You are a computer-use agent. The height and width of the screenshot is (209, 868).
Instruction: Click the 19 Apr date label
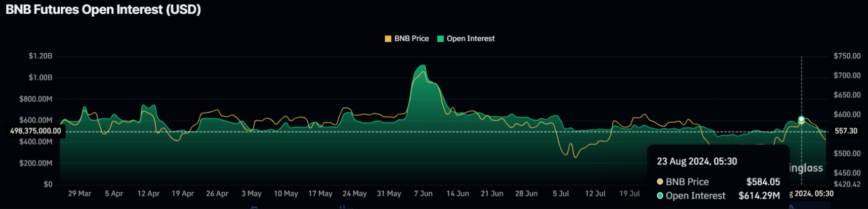183,194
